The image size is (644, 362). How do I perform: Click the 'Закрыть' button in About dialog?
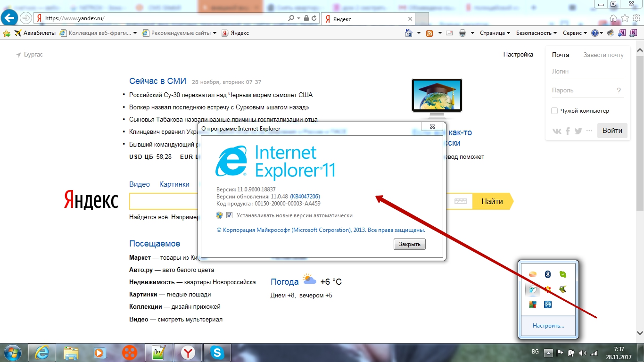pyautogui.click(x=410, y=244)
